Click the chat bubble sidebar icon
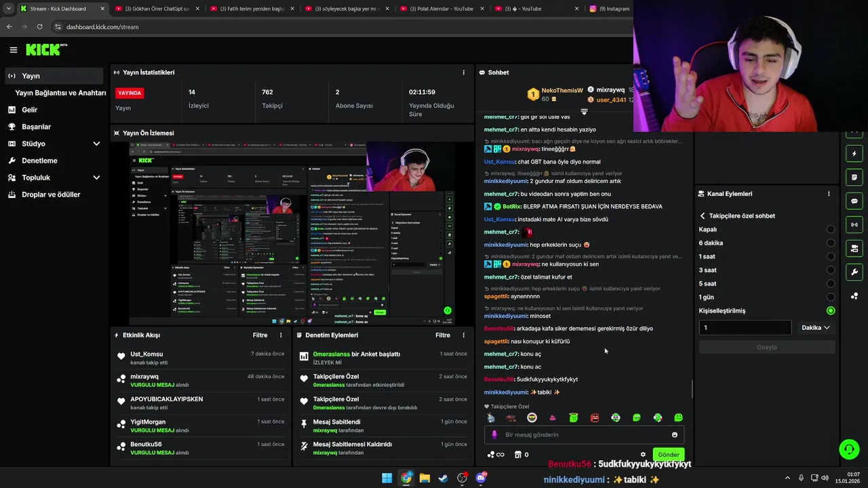This screenshot has width=868, height=488. pos(854,201)
